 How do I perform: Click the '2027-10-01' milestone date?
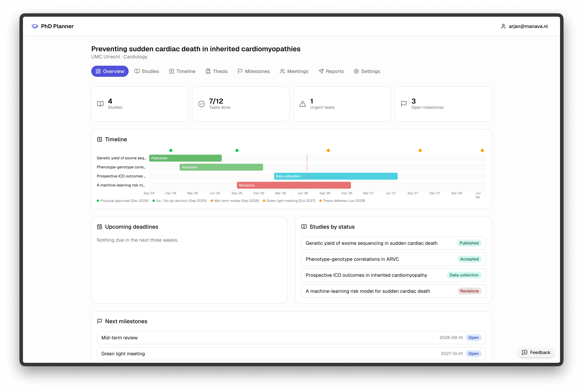[x=452, y=354]
